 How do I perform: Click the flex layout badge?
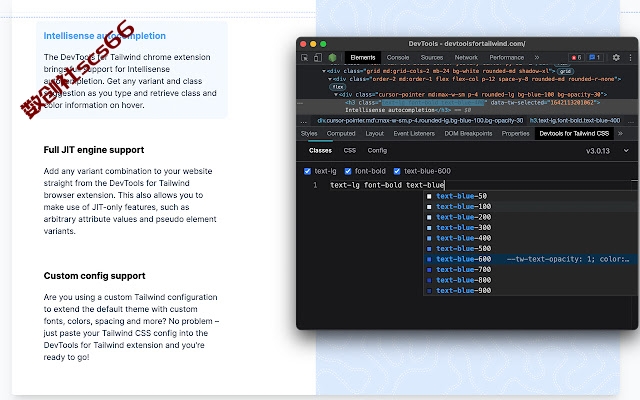click(x=338, y=87)
